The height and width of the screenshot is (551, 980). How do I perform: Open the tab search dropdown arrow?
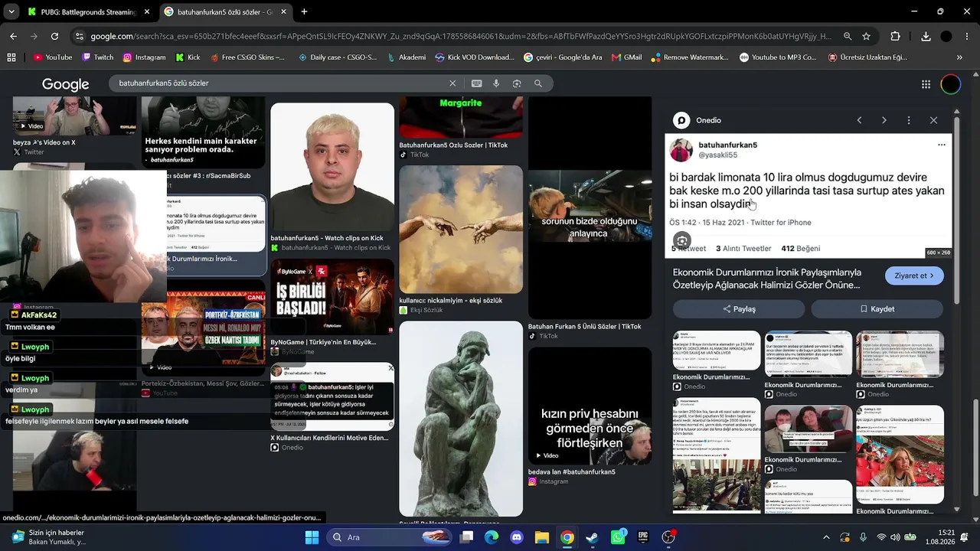point(11,11)
